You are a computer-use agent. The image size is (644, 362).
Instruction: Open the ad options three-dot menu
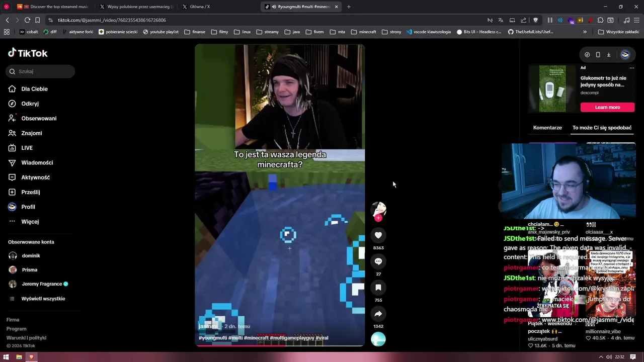(x=632, y=68)
